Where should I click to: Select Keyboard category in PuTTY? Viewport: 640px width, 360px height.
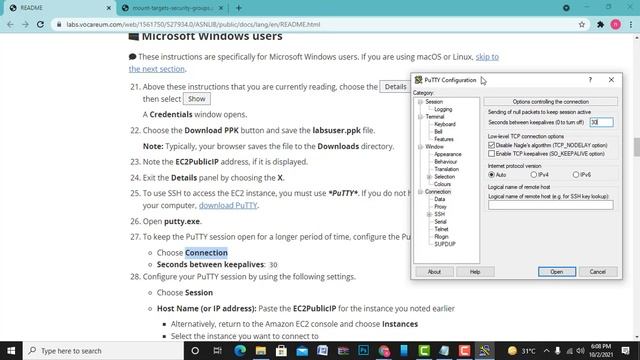445,124
